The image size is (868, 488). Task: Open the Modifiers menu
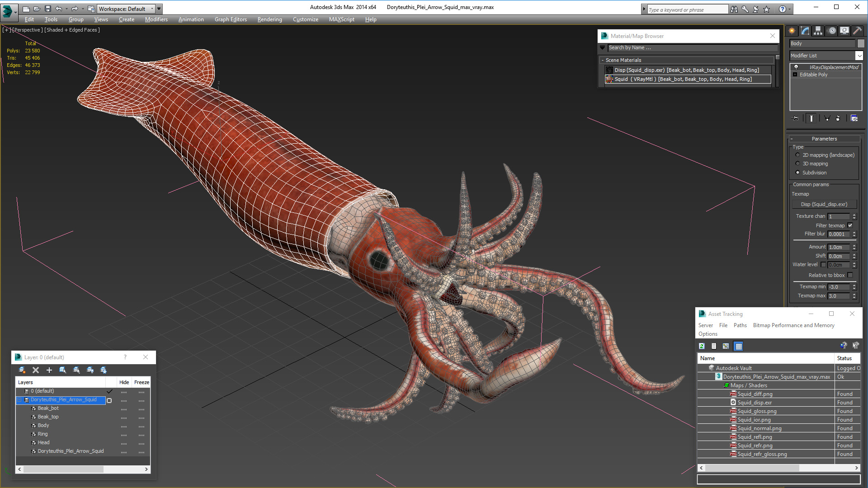point(156,19)
